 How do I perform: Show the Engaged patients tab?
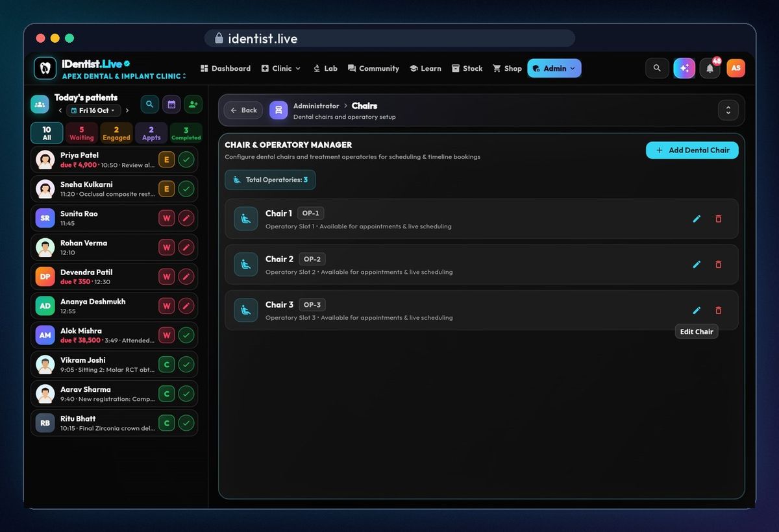click(116, 133)
